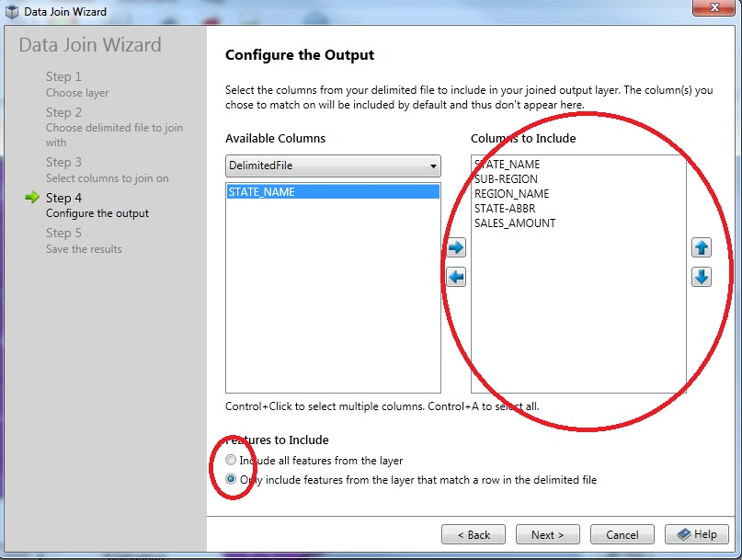Viewport: 742px width, 560px height.
Task: Click the left arrow to remove column
Action: click(x=456, y=277)
